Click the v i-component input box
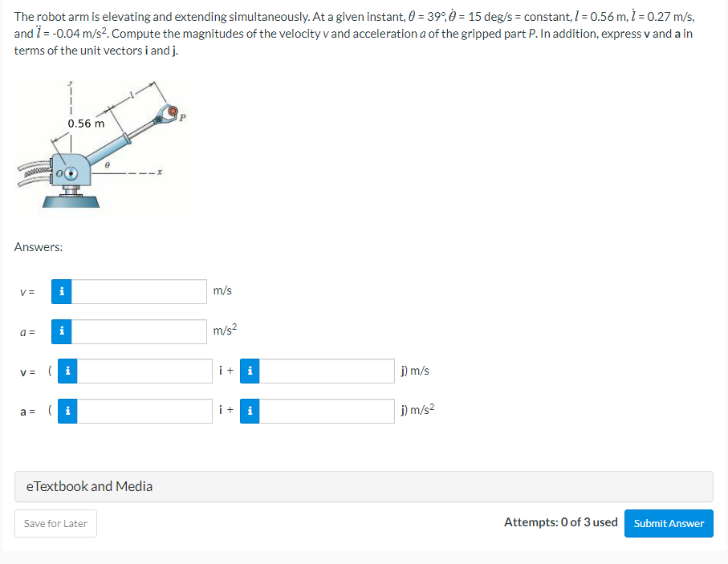Image resolution: width=728 pixels, height=564 pixels. (144, 371)
